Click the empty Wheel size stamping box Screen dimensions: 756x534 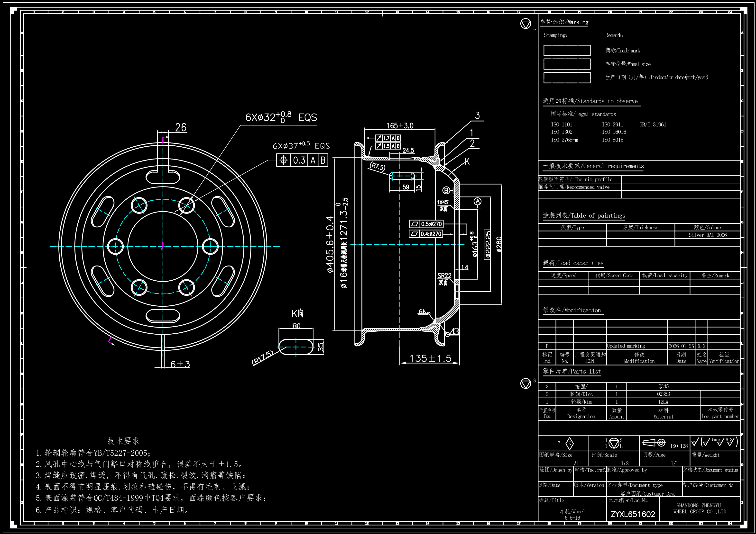tap(567, 64)
